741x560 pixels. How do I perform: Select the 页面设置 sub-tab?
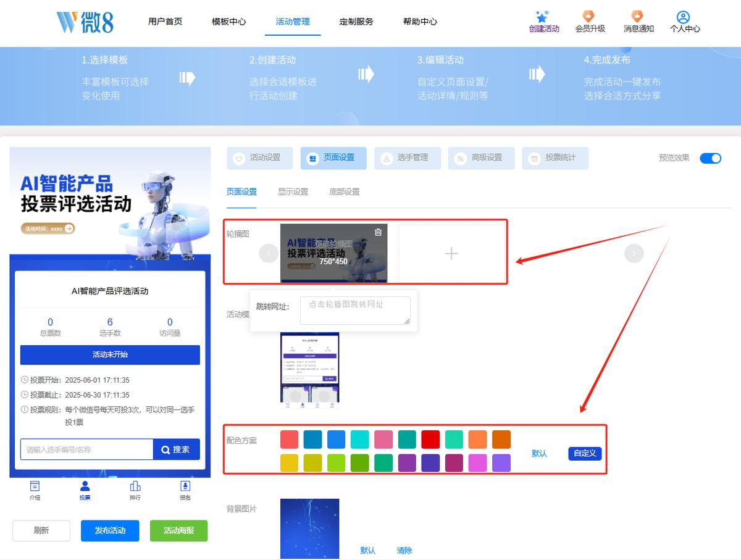[241, 192]
